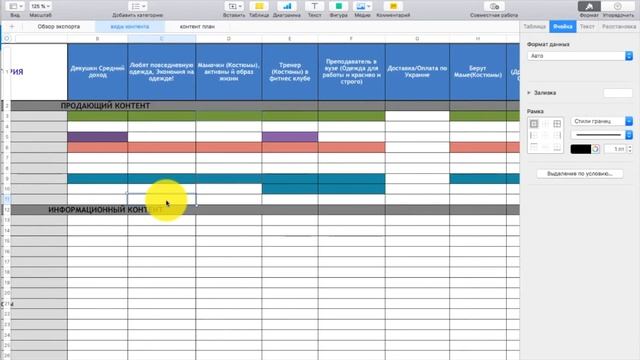Click the Заливка fill color well
This screenshot has width=640, height=360.
pyautogui.click(x=618, y=93)
